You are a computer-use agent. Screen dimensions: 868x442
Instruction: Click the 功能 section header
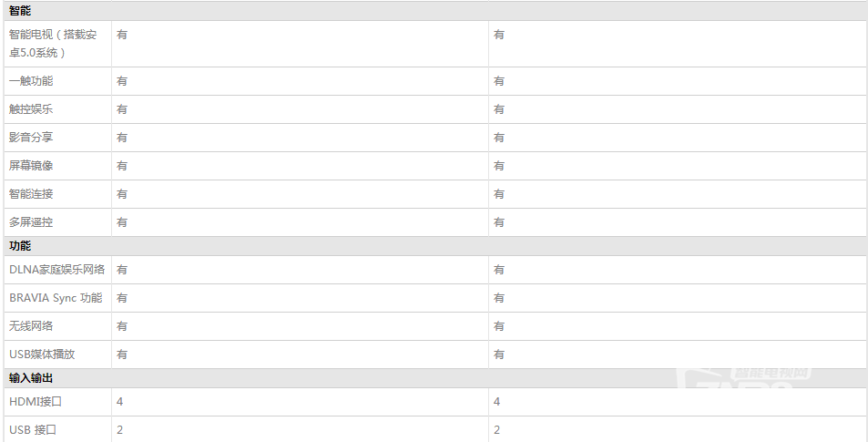point(20,246)
